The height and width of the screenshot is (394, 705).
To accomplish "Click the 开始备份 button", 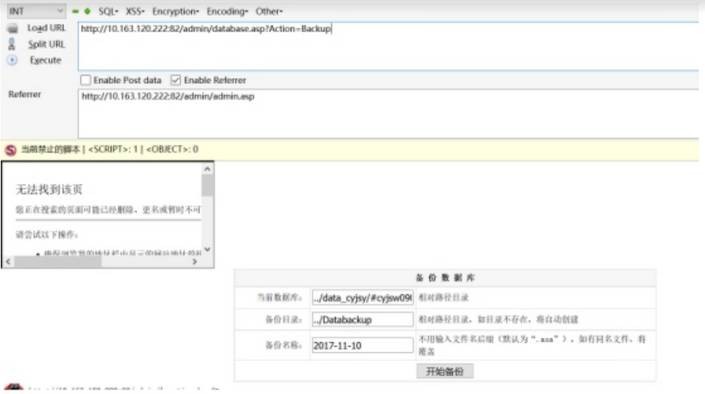I will tap(445, 372).
